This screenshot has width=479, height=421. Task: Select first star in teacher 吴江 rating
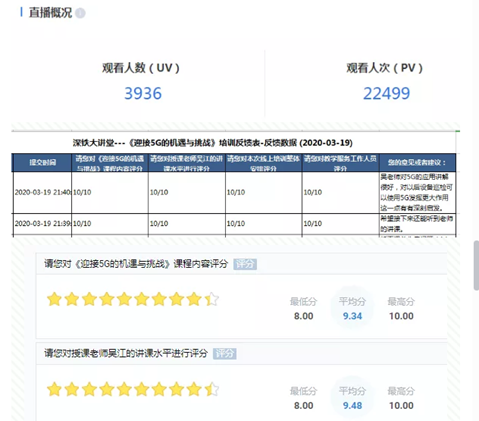coord(54,389)
